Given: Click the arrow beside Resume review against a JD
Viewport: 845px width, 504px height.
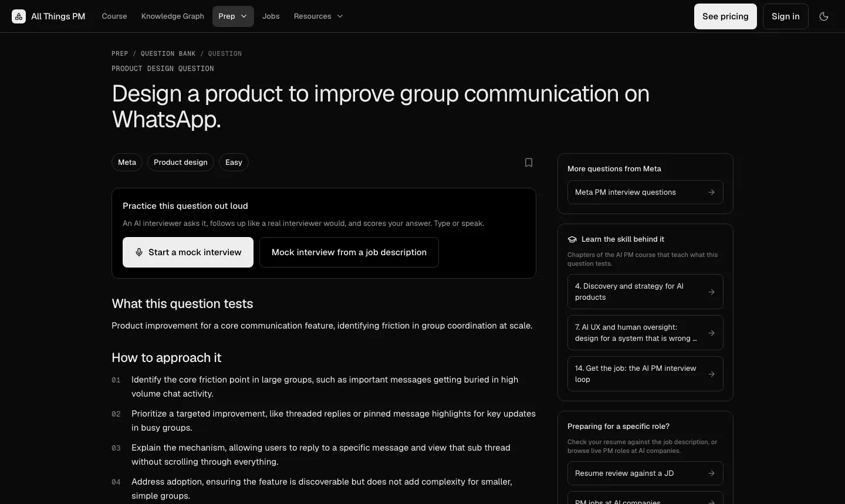Looking at the screenshot, I should (x=711, y=473).
